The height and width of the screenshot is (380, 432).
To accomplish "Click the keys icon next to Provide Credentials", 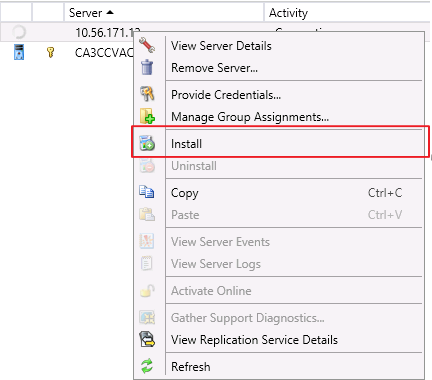I will point(147,94).
